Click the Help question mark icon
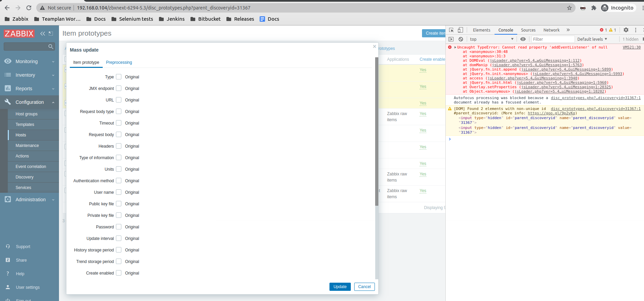The image size is (644, 301). (x=8, y=274)
